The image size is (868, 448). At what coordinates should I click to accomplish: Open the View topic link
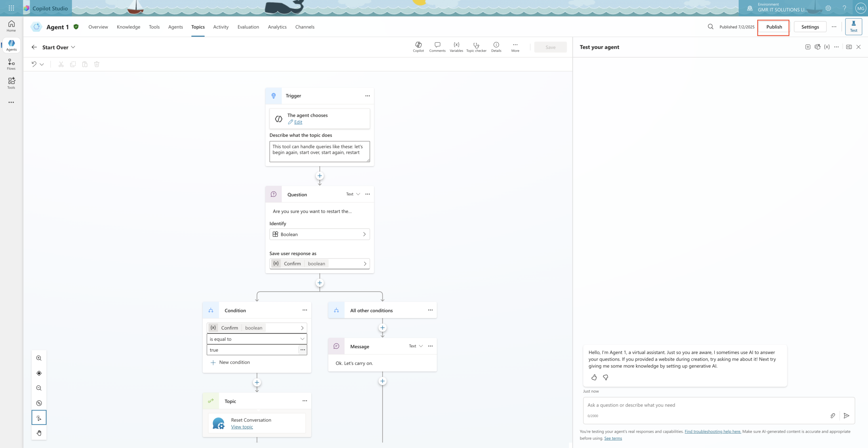(x=242, y=427)
